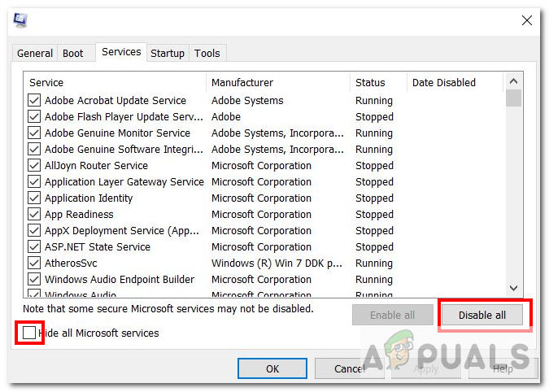The height and width of the screenshot is (392, 549).
Task: Uncheck Adobe Flash Player Update Service
Action: (x=34, y=116)
